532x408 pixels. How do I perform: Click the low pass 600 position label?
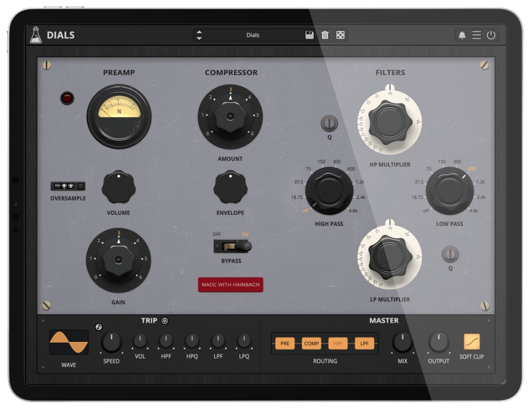click(471, 169)
